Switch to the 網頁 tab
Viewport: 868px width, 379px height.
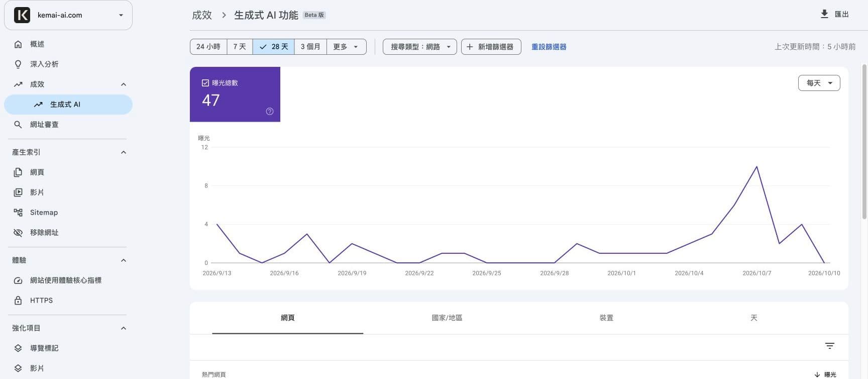[288, 318]
